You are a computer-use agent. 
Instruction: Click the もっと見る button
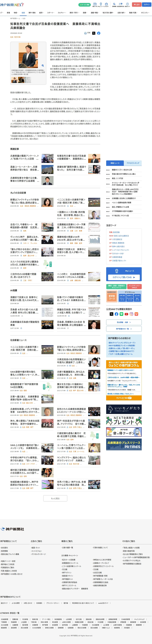point(55,498)
